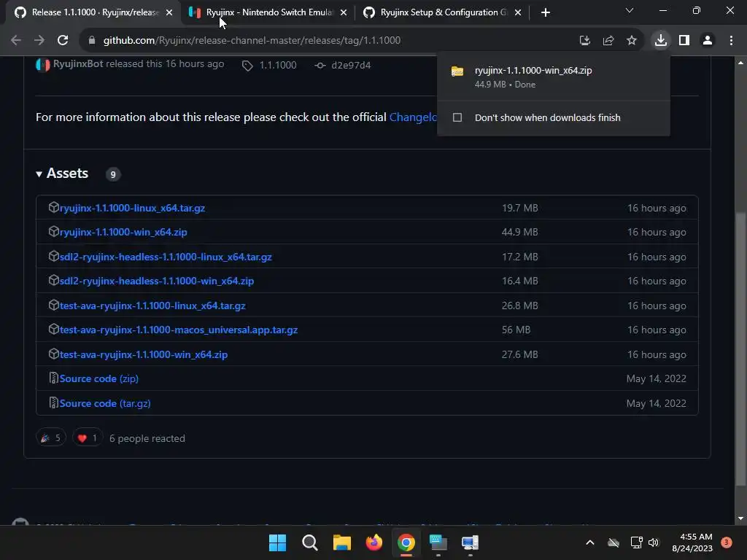Close the Release 1.1.1000 tab
The height and width of the screenshot is (560, 747).
169,12
